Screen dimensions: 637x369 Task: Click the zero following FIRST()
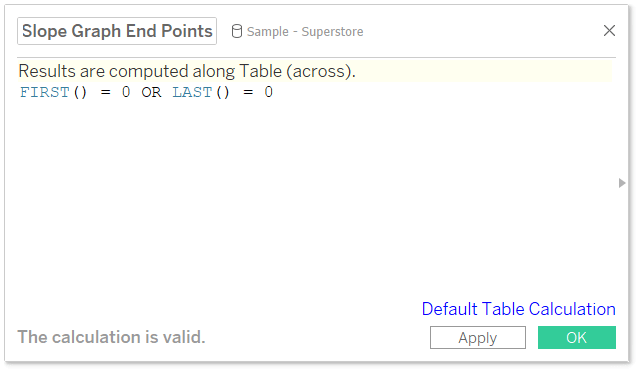click(x=126, y=92)
